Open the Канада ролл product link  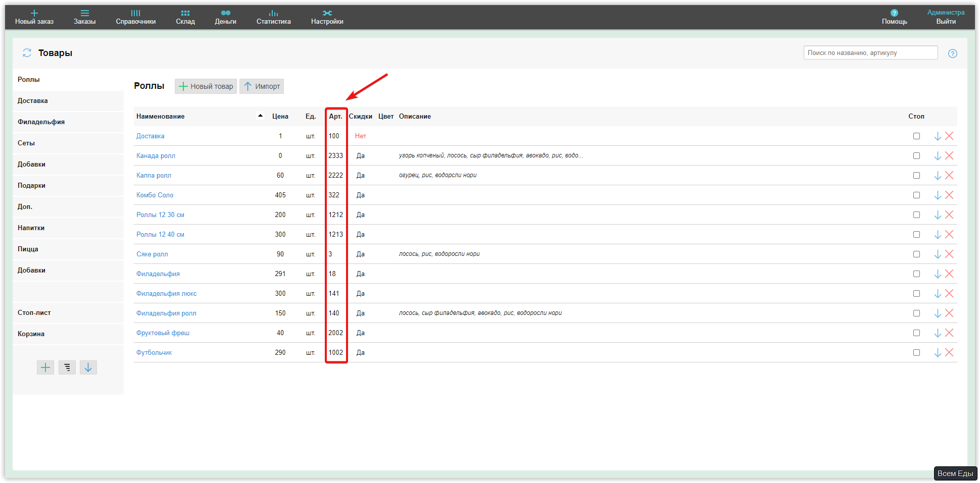point(156,155)
